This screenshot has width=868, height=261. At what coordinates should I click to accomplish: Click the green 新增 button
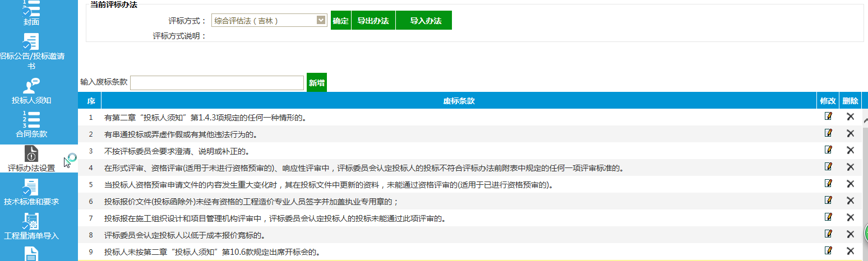click(x=317, y=82)
